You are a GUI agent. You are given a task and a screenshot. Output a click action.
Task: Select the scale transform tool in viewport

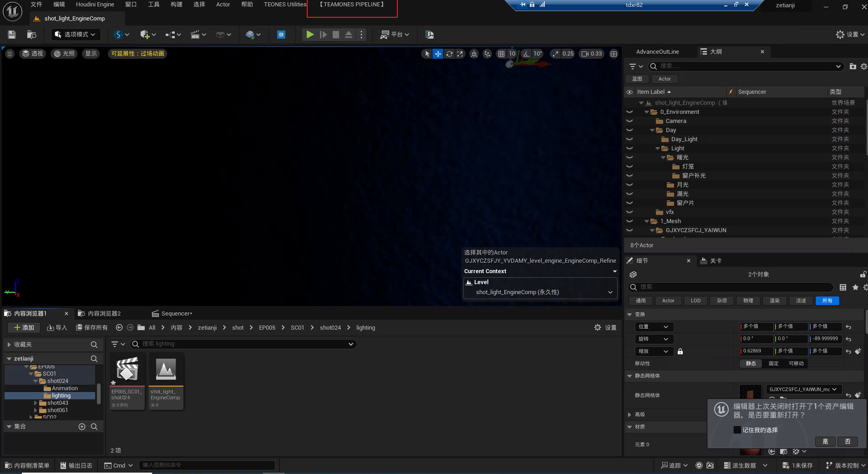(460, 54)
